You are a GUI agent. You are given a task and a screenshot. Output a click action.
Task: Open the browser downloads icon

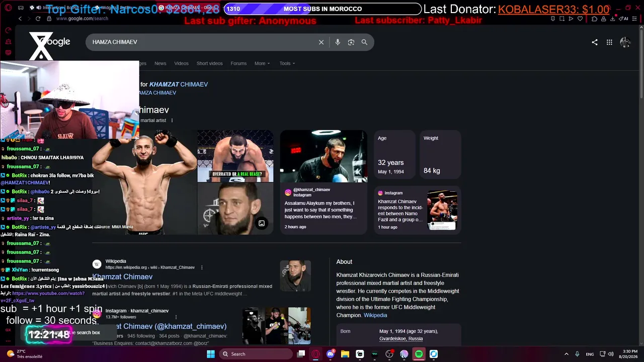coord(613,19)
